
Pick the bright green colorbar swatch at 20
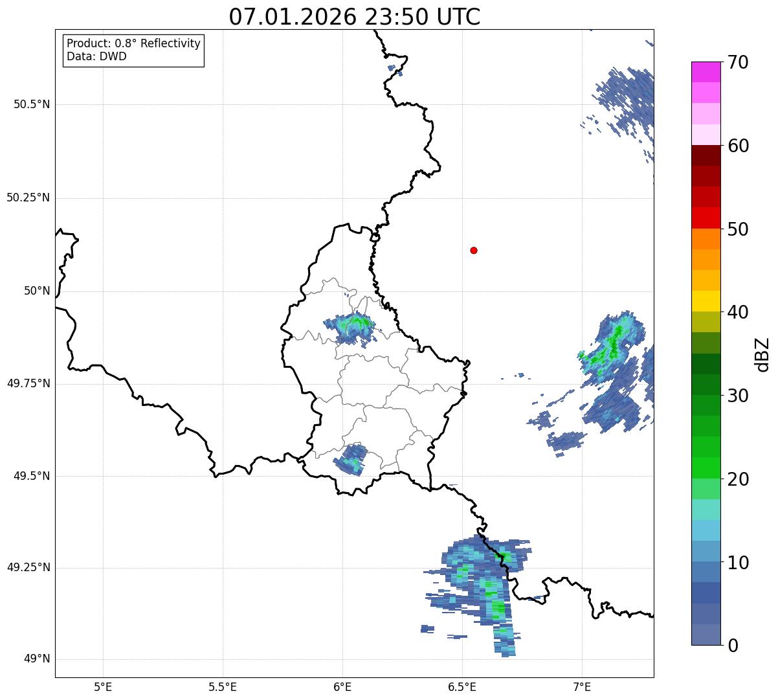706,468
